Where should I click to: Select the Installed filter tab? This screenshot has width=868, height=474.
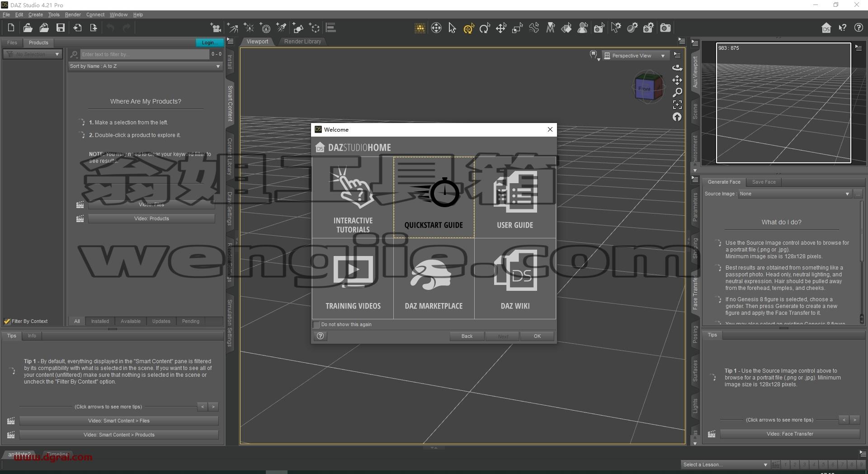(100, 321)
